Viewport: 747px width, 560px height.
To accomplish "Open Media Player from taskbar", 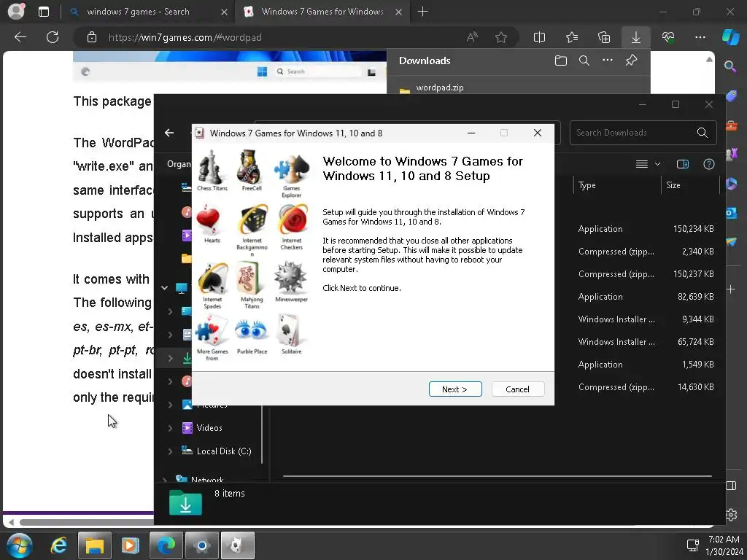I will pyautogui.click(x=130, y=545).
